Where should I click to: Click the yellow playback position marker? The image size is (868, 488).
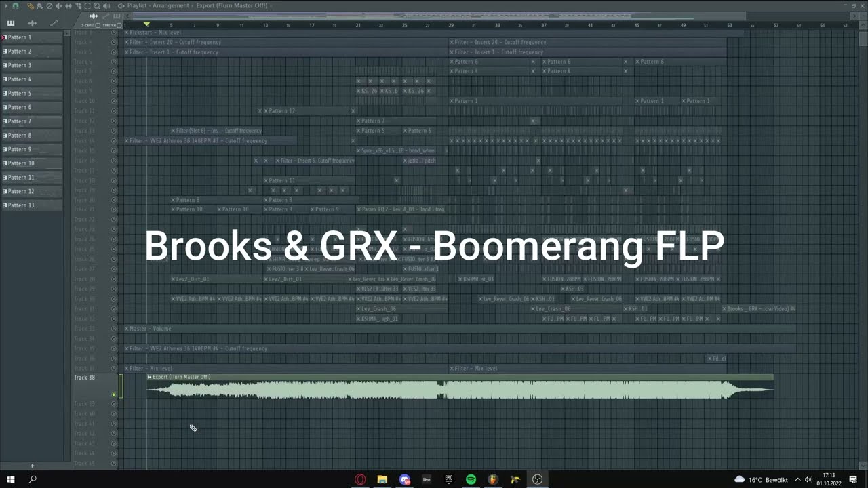coord(146,24)
